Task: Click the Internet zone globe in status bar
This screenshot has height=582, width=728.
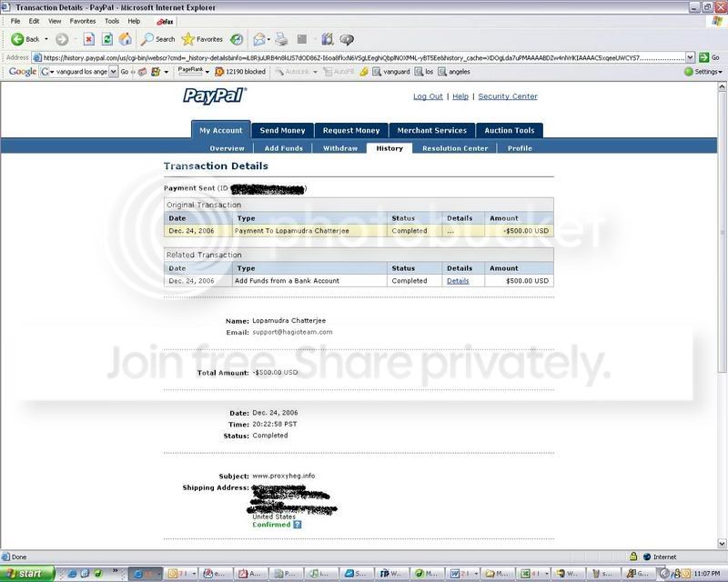Action: [647, 557]
